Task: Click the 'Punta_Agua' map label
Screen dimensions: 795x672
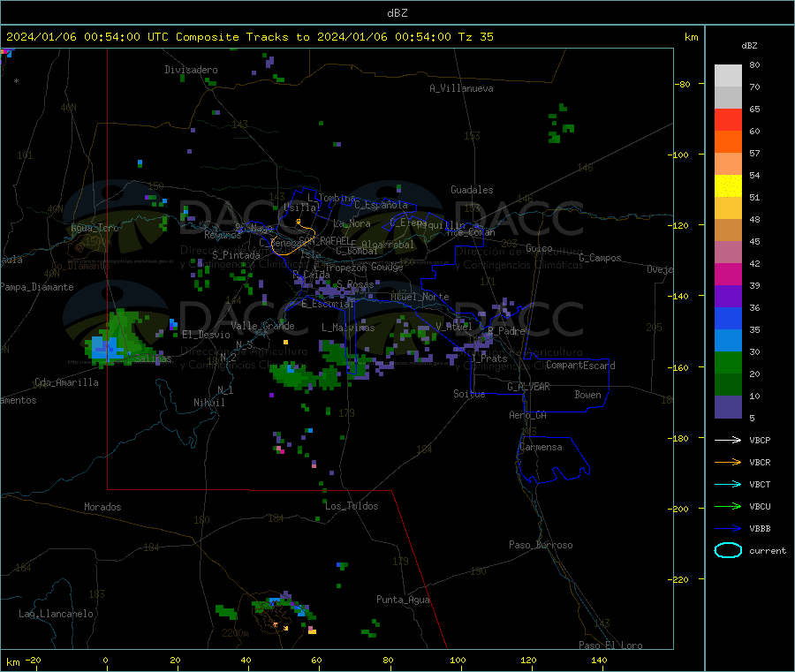Action: [x=403, y=600]
